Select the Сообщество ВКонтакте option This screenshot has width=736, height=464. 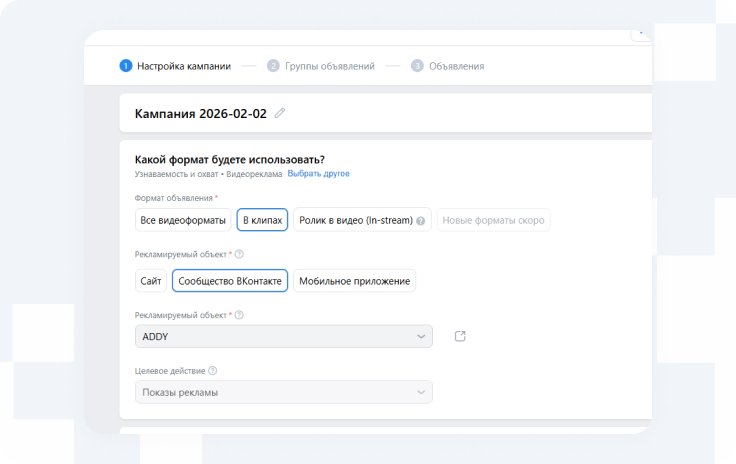(230, 281)
